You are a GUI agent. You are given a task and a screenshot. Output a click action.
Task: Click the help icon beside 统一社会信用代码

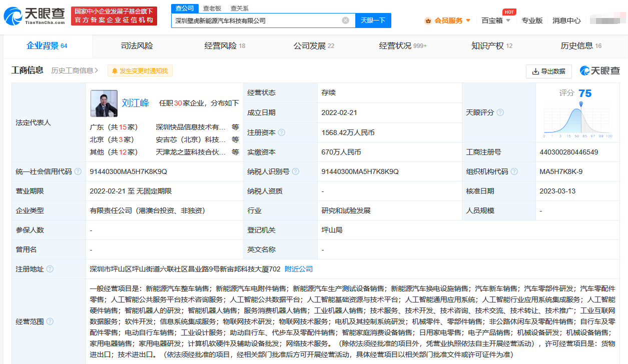[78, 171]
